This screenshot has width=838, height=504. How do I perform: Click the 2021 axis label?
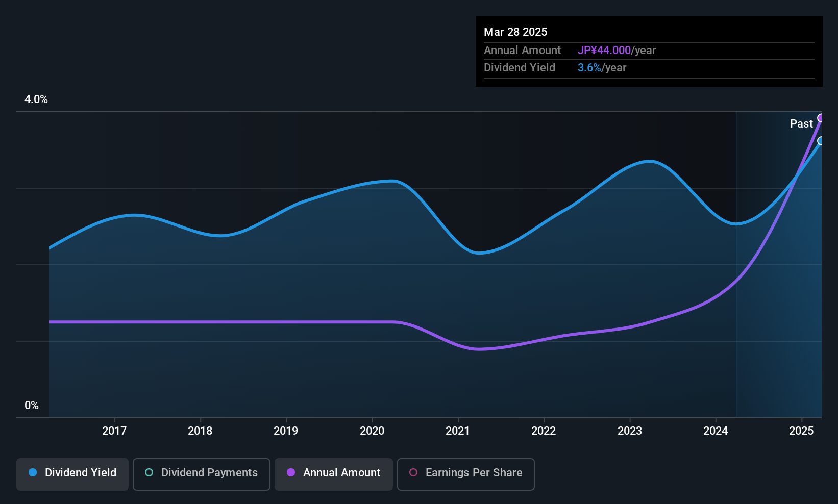coord(458,431)
